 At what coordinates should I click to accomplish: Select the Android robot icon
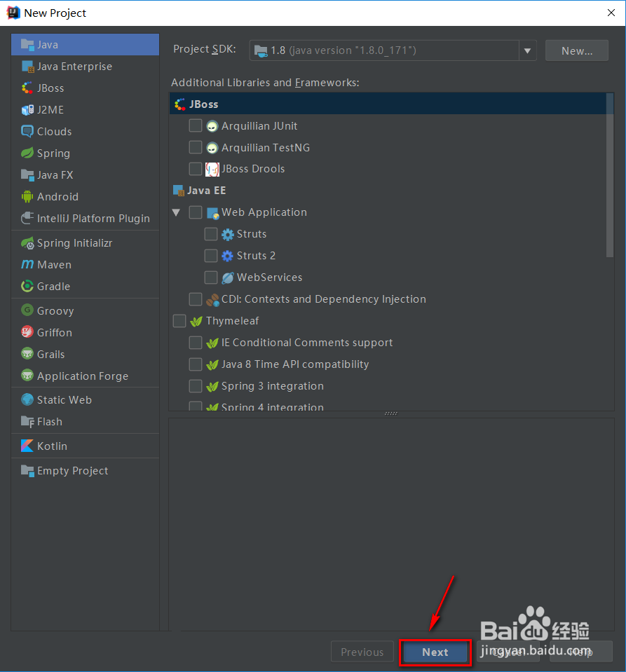[x=27, y=197]
